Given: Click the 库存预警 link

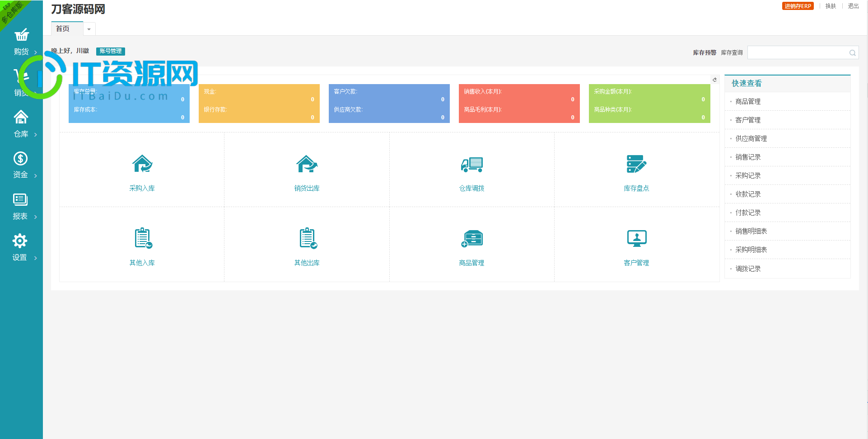Looking at the screenshot, I should coord(705,52).
